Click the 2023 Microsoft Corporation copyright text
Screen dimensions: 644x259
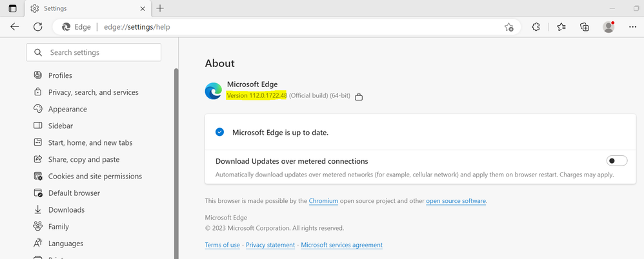pos(274,228)
